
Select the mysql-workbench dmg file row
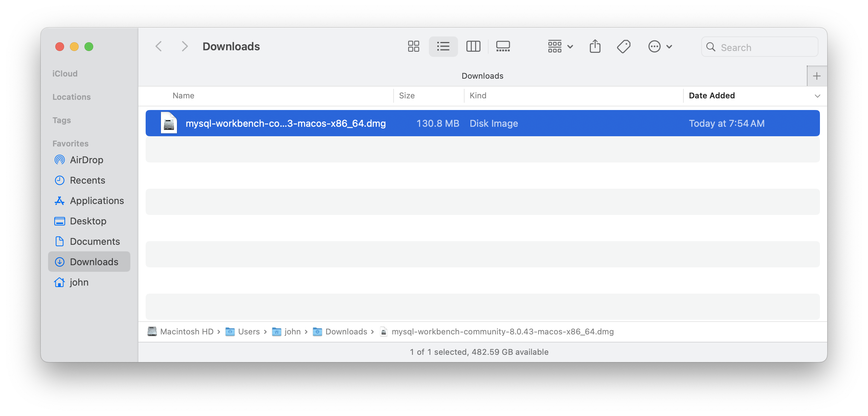coord(482,123)
